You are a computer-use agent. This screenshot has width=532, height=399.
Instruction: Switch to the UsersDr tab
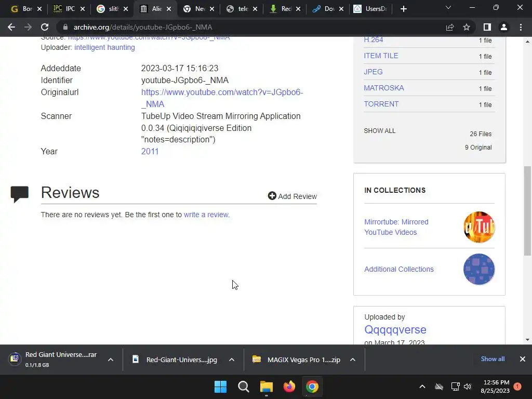tap(370, 9)
